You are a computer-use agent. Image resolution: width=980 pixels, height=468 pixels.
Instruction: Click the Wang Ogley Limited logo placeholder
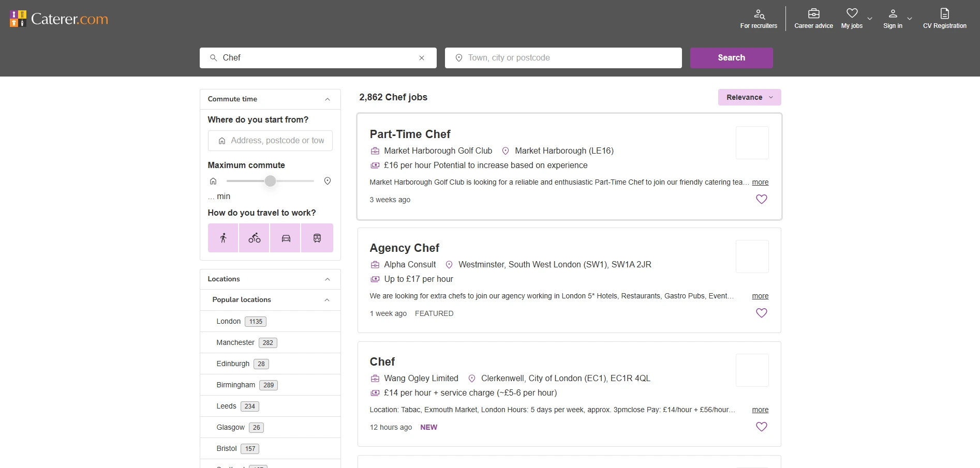(x=752, y=370)
